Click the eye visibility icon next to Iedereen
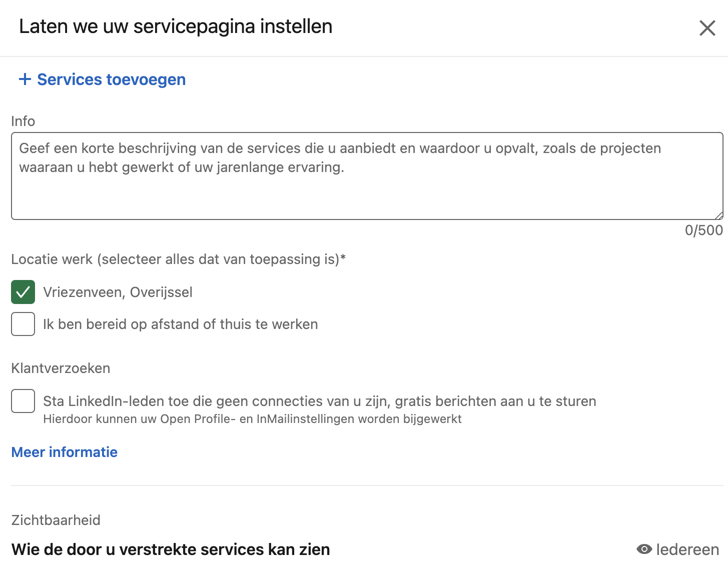 644,549
